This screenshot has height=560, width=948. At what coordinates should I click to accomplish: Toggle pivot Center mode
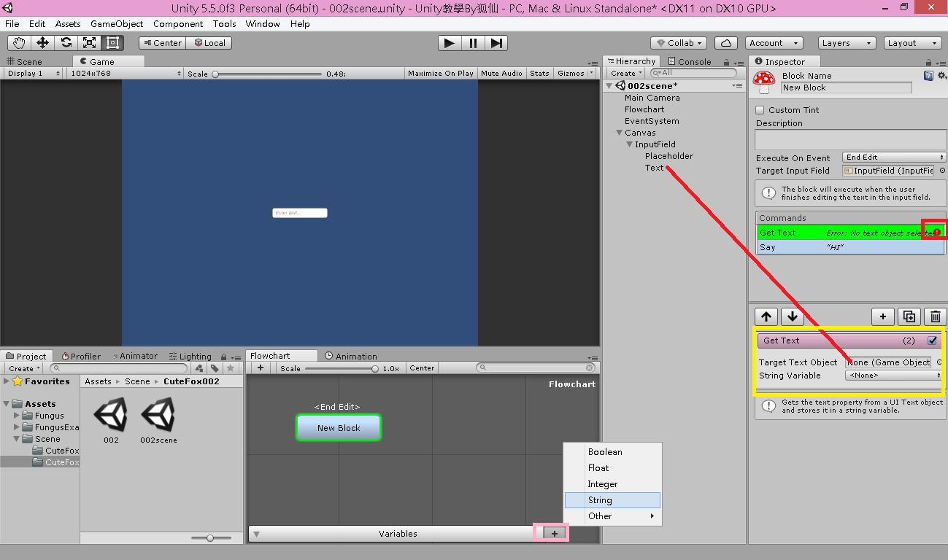click(x=161, y=43)
